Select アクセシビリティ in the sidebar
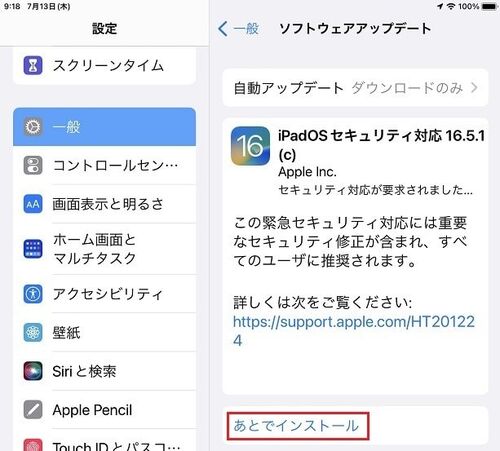This screenshot has height=451, width=500. pyautogui.click(x=104, y=294)
